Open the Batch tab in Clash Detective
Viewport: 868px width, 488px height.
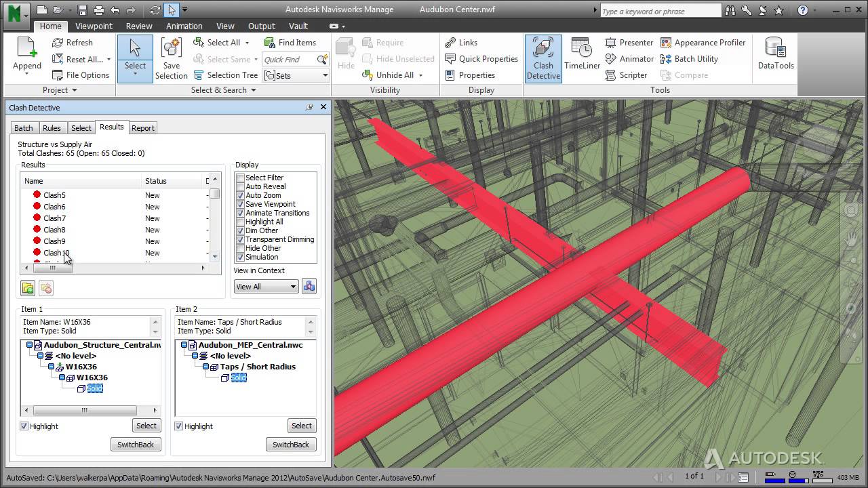pos(24,128)
